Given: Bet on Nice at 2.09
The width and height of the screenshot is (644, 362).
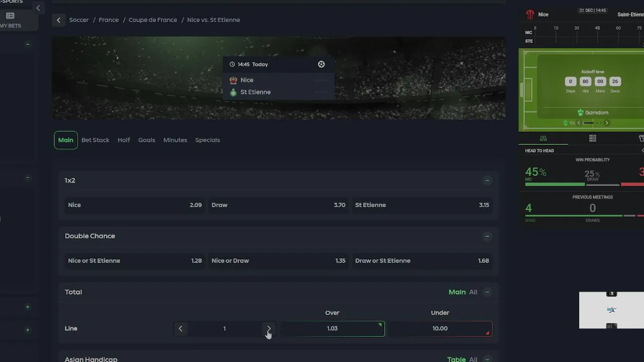Looking at the screenshot, I should [135, 205].
